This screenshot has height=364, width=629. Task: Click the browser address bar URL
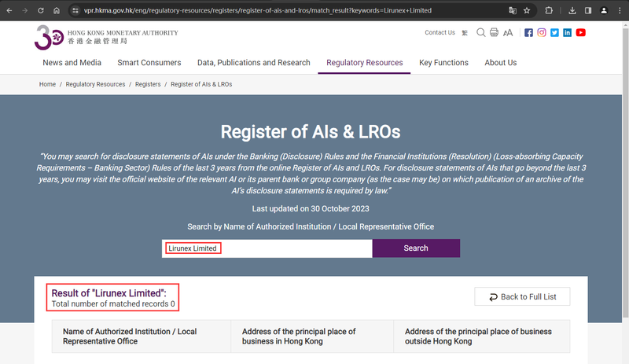[258, 10]
